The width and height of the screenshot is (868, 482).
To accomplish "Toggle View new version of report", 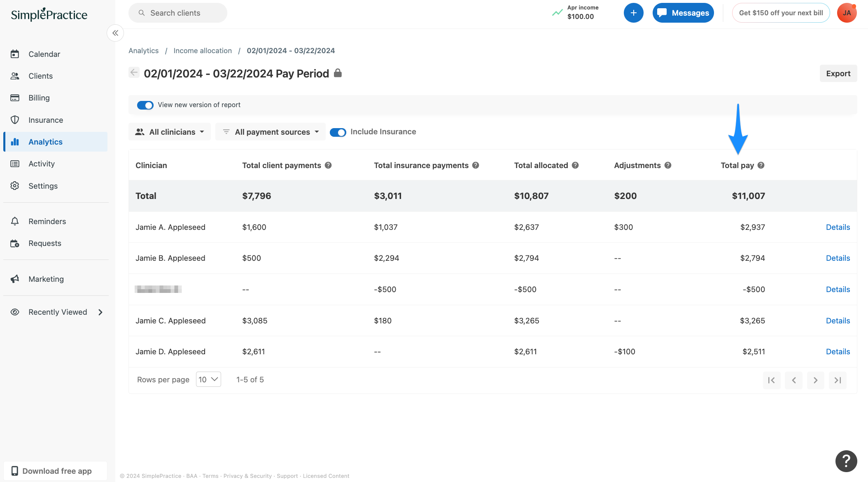I will click(x=145, y=105).
